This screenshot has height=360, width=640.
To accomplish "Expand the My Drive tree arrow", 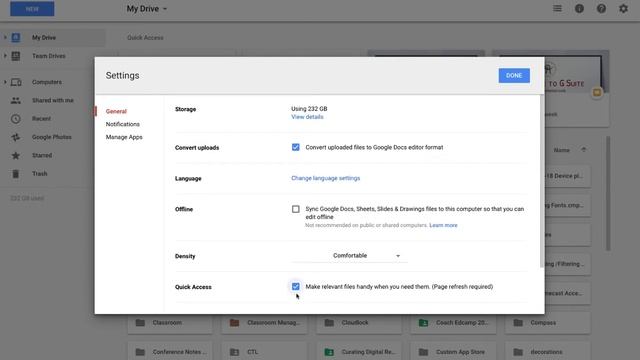I will [x=5, y=38].
